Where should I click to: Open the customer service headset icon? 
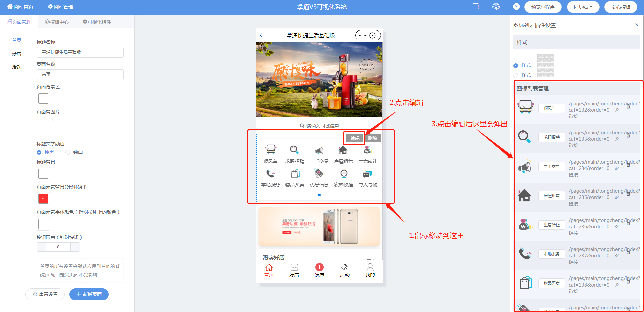496,6
